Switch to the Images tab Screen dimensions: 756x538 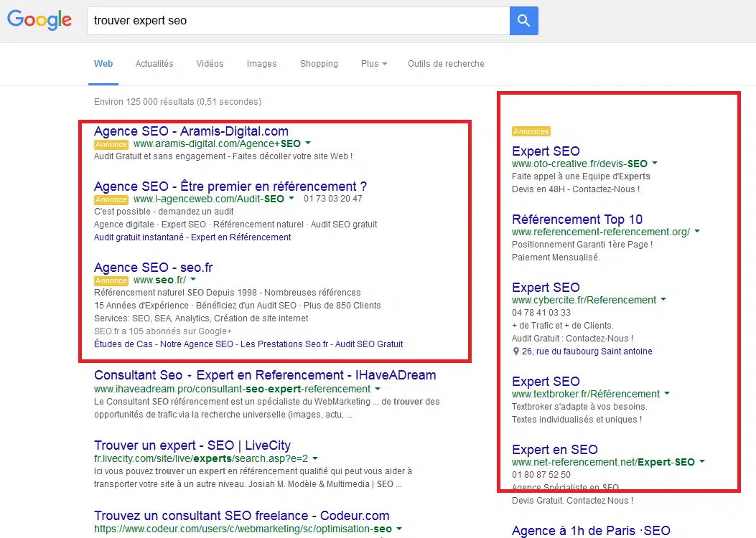(261, 64)
